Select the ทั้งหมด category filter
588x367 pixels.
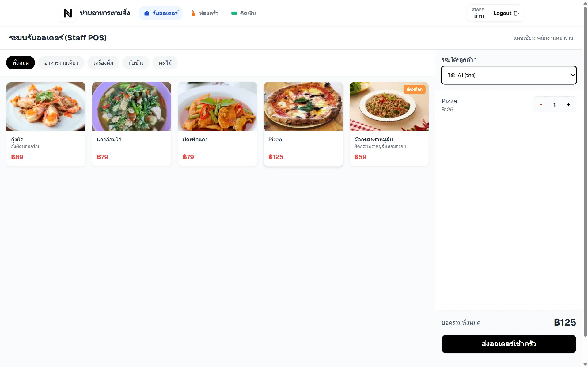click(x=21, y=63)
